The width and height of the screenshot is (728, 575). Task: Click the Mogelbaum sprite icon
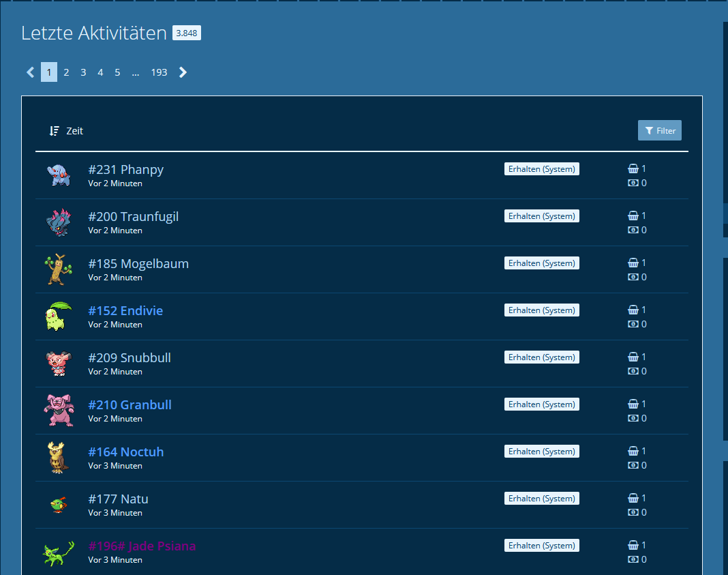(59, 269)
